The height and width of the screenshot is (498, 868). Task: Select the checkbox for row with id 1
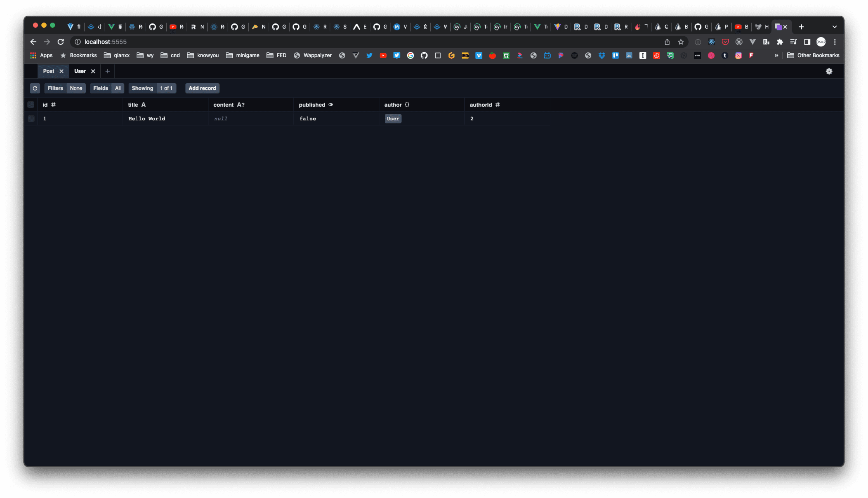pyautogui.click(x=31, y=119)
